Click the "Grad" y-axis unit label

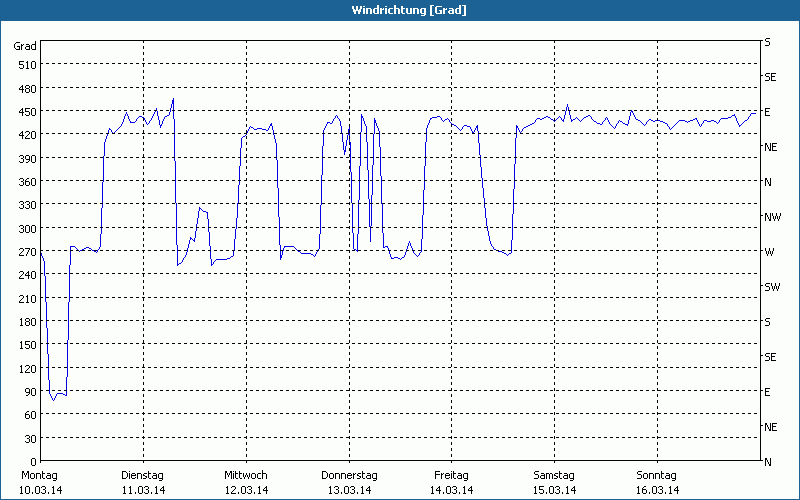pyautogui.click(x=25, y=46)
